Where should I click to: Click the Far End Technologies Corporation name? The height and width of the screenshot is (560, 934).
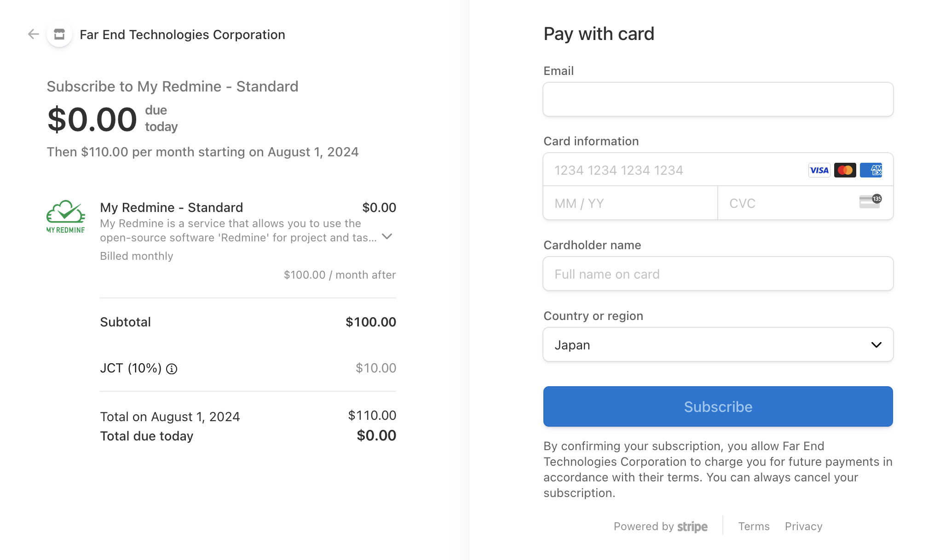pos(182,35)
